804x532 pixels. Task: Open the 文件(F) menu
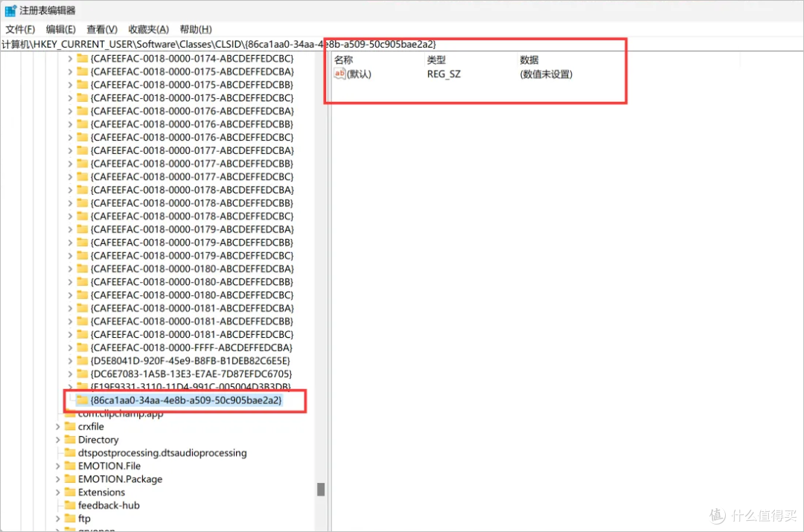(x=20, y=29)
